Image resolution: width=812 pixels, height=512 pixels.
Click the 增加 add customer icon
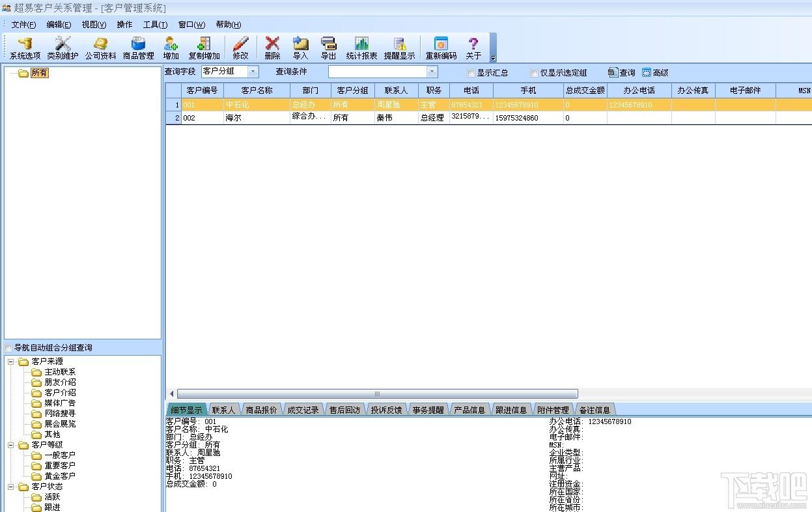[x=171, y=48]
